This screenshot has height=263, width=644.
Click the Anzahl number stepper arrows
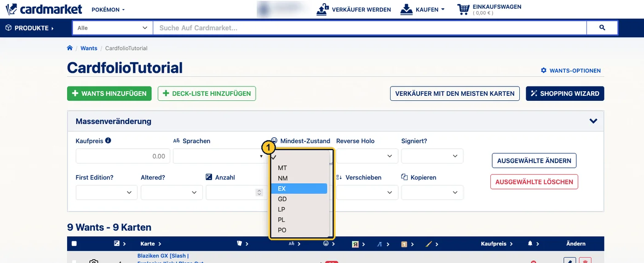coord(259,193)
